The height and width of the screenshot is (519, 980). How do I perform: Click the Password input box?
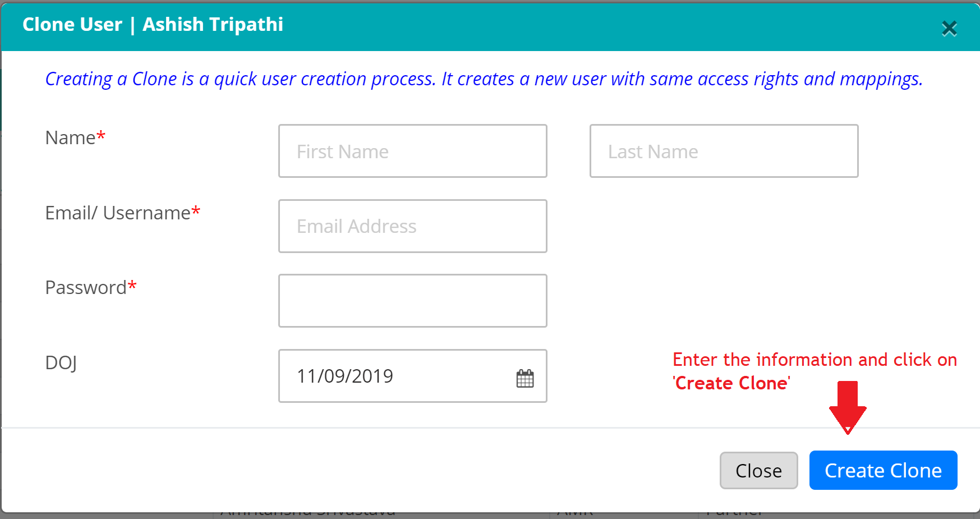pos(412,301)
